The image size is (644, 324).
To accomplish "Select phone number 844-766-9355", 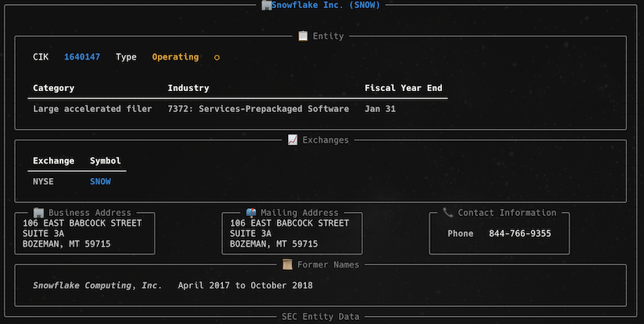I will tap(520, 234).
